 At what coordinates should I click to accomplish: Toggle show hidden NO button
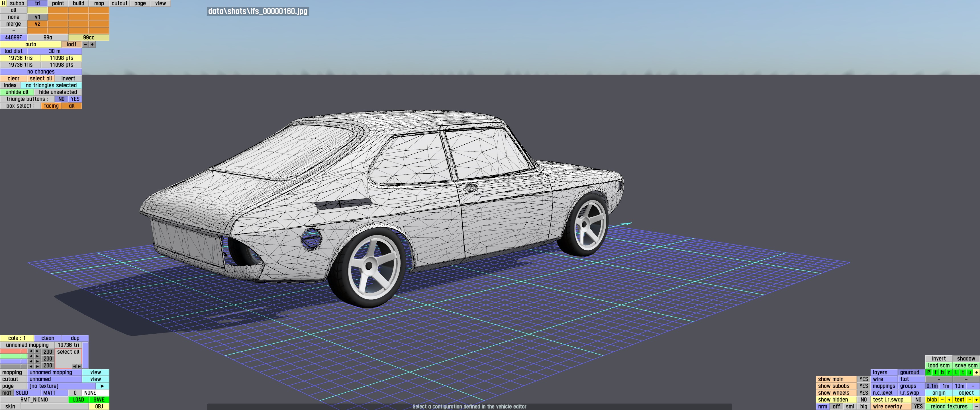point(863,400)
